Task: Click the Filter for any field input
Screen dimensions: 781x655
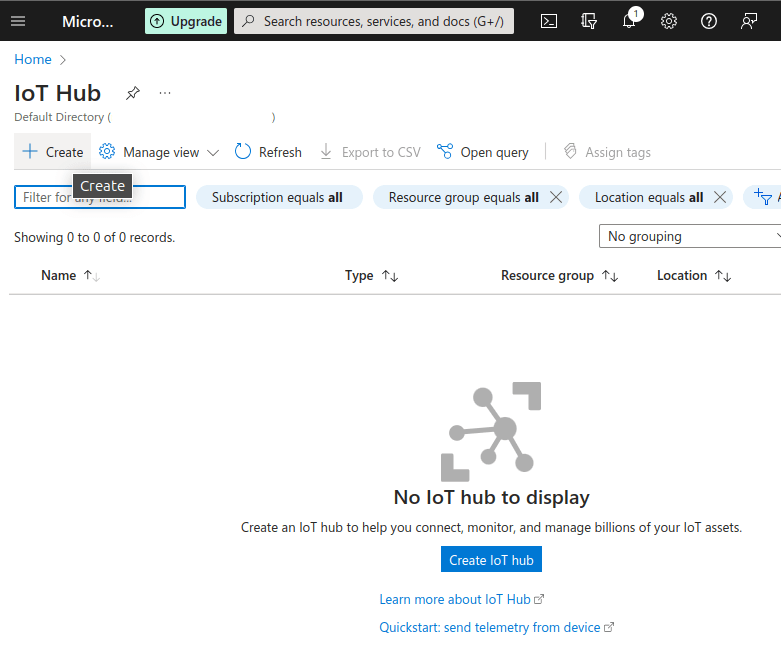Action: click(x=100, y=197)
